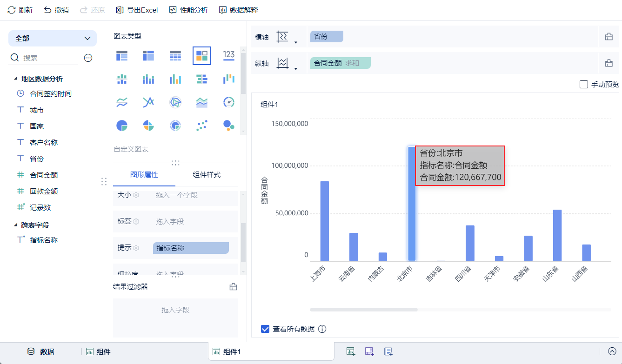The width and height of the screenshot is (622, 364).
Task: Select the stacked column chart type
Action: pos(148,79)
